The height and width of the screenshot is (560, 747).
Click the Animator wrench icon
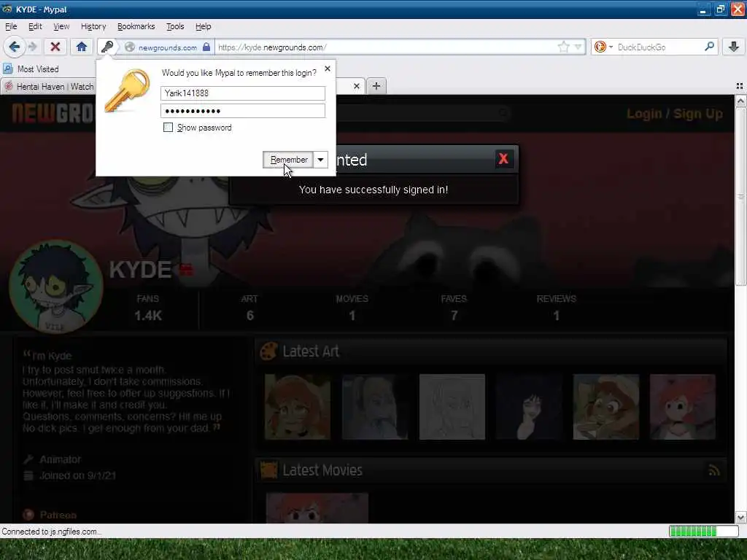click(28, 459)
